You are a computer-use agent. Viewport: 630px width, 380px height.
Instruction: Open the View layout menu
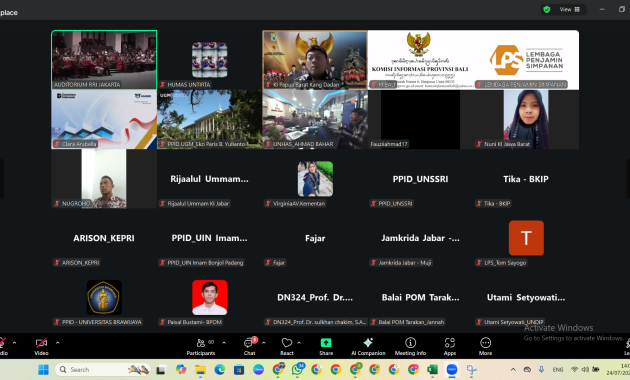(569, 9)
